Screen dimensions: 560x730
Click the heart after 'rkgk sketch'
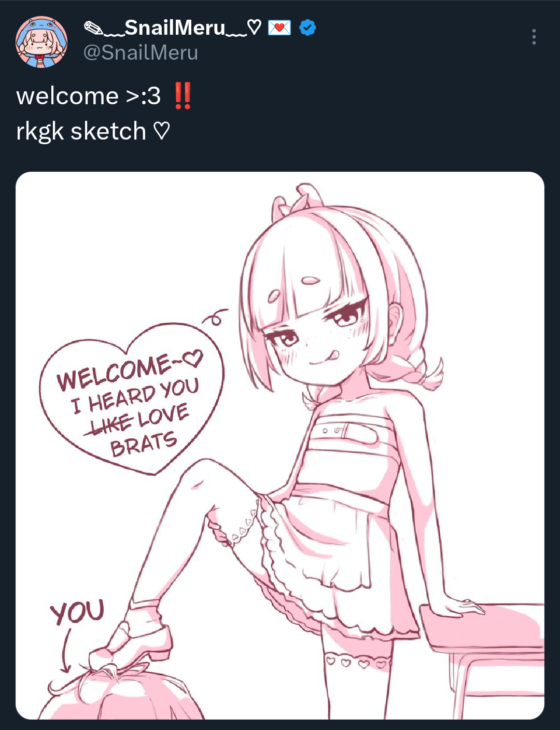162,131
